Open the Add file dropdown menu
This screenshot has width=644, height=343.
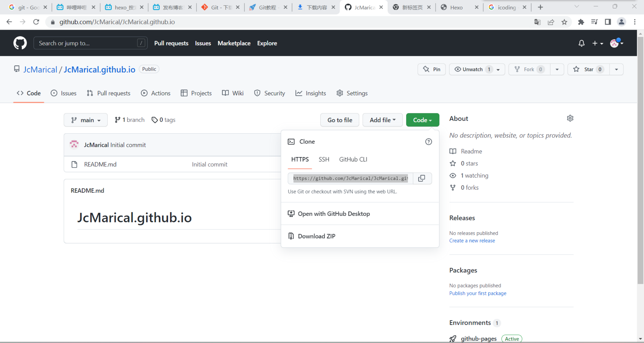(x=382, y=120)
